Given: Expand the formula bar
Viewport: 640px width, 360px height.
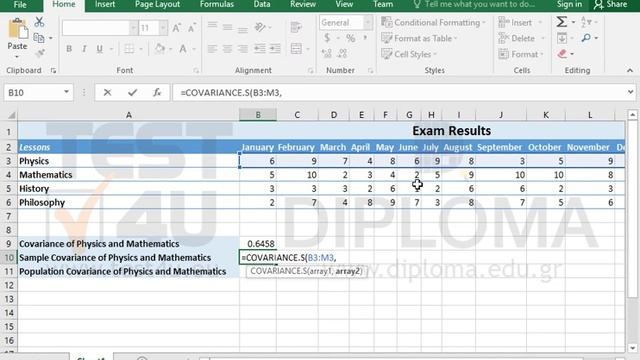Looking at the screenshot, I should pyautogui.click(x=630, y=92).
